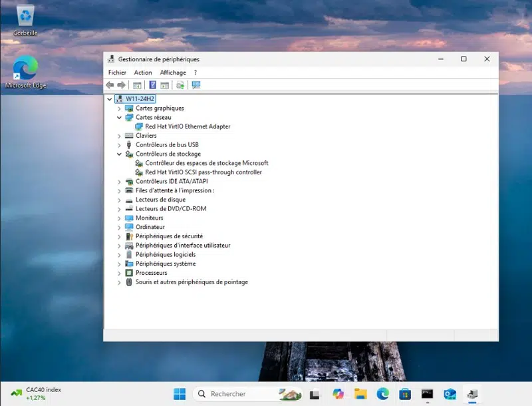The width and height of the screenshot is (532, 406).
Task: Expand the Processeurs category
Action: coord(120,273)
